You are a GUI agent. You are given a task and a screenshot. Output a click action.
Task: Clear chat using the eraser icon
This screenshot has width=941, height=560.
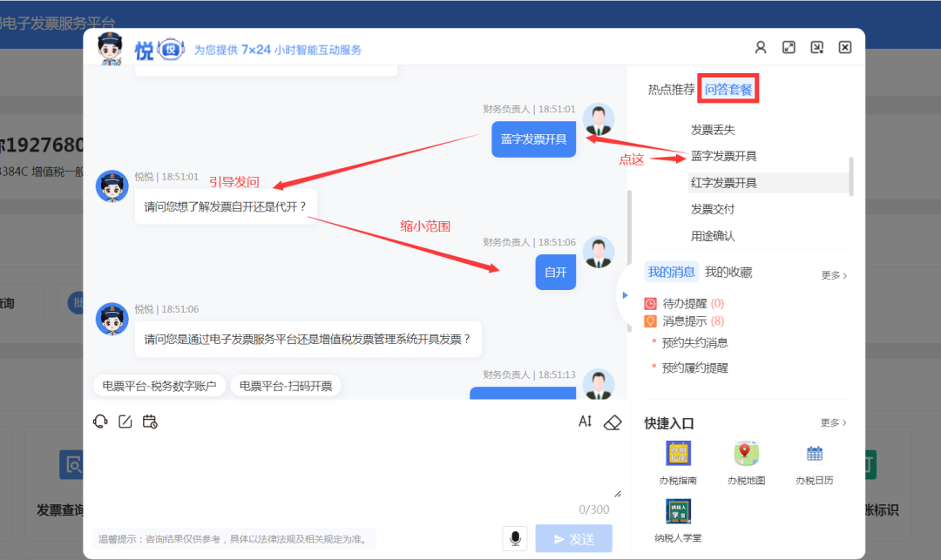613,422
